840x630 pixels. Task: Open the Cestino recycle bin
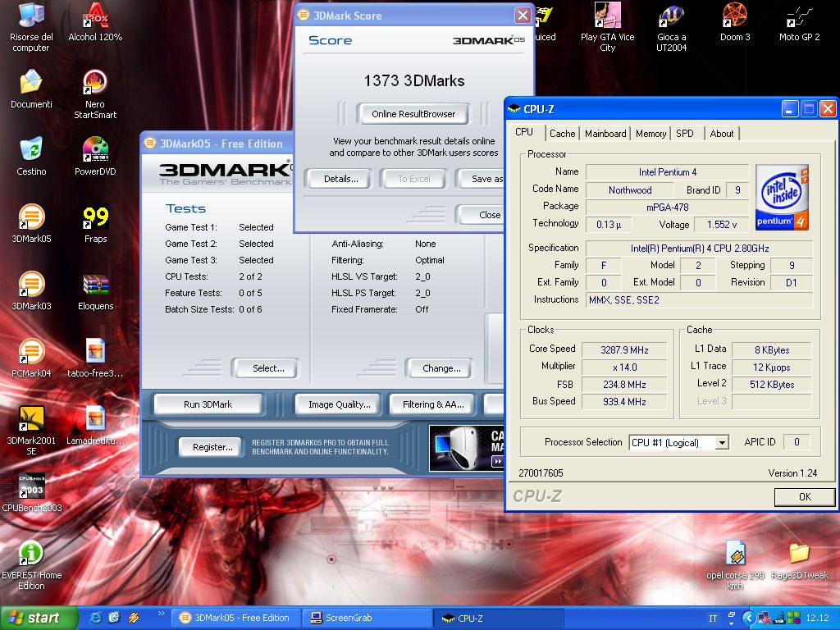click(x=31, y=151)
